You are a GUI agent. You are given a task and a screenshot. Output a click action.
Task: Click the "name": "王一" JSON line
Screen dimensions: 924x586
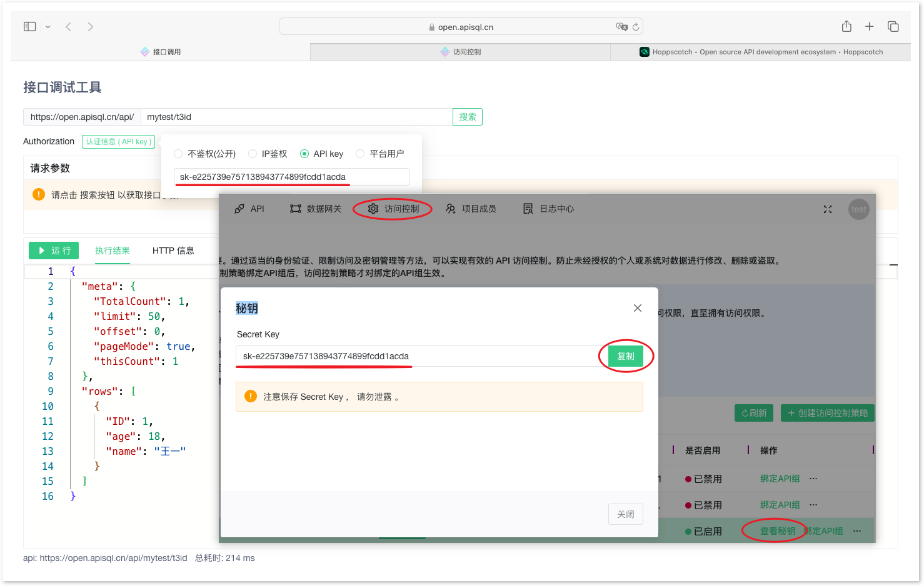(145, 451)
